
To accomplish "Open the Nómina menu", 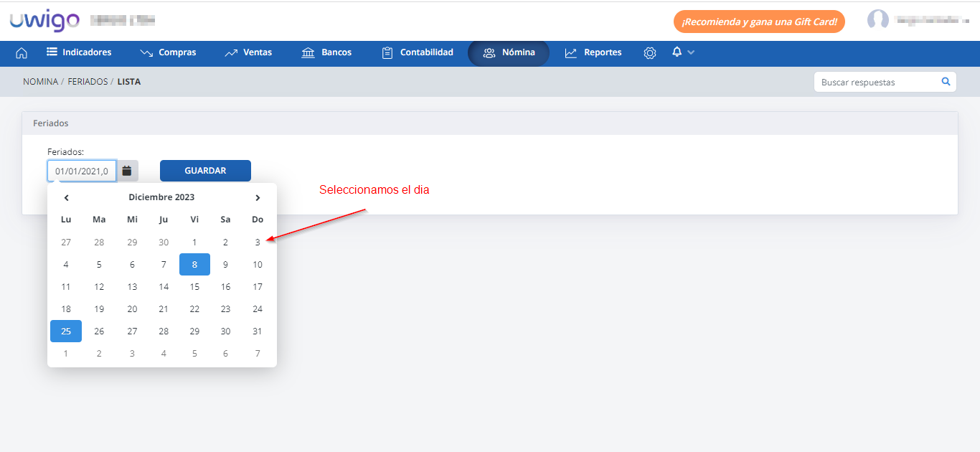I will click(509, 52).
